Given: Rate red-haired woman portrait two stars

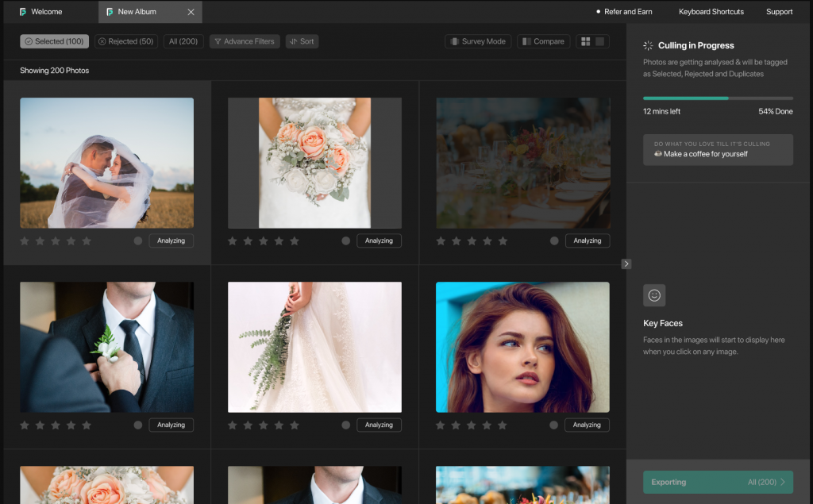Looking at the screenshot, I should pyautogui.click(x=456, y=425).
